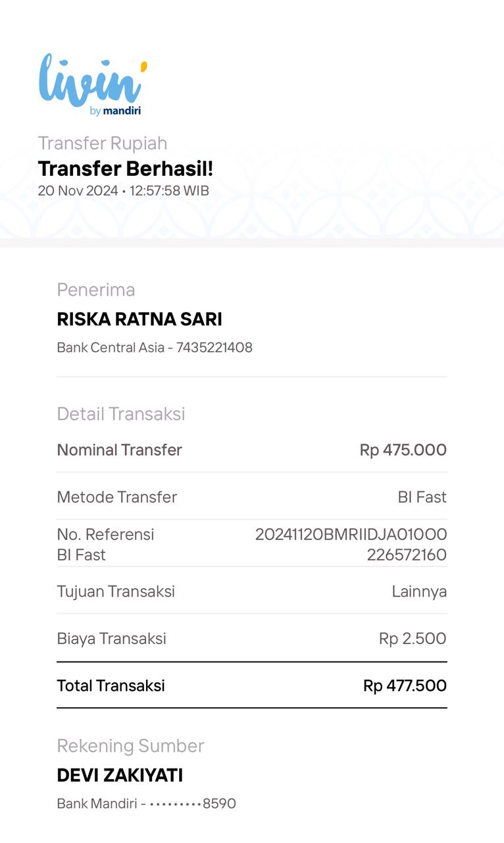Click the "Tujuan Transaksi" row label
The width and height of the screenshot is (504, 843).
point(116,591)
